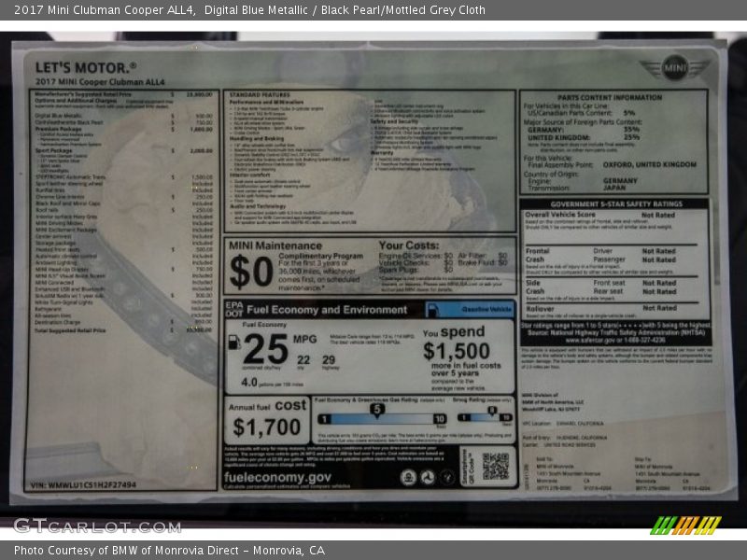Click 'OXFORD, UNITED KINGDOM' assembly point
Viewport: 747px width, 560px height.
(x=649, y=164)
